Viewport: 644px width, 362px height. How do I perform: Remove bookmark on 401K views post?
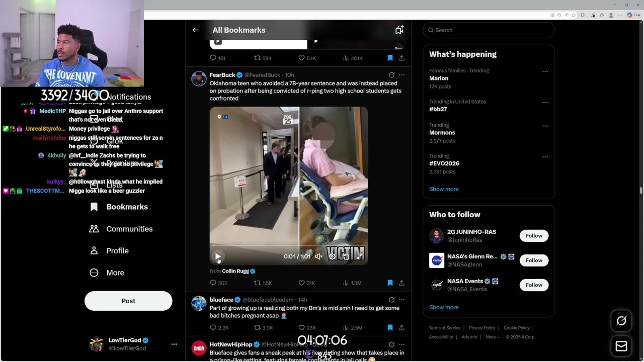(390, 58)
